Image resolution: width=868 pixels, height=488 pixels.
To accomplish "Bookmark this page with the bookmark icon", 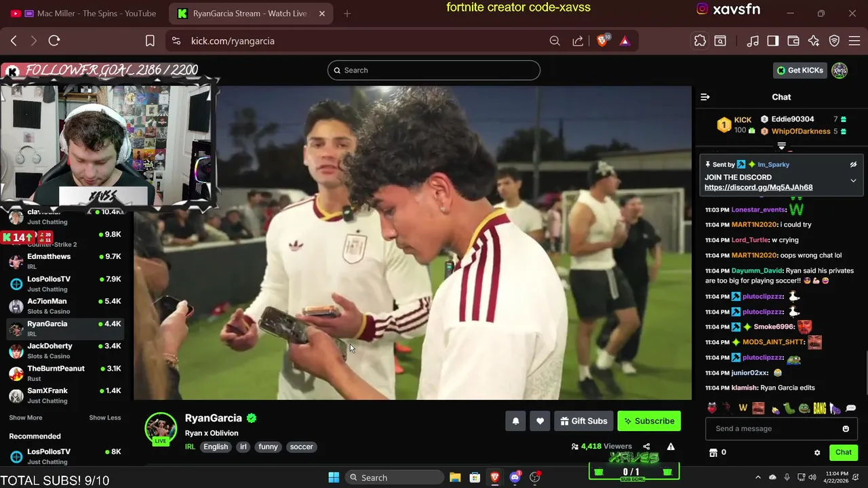I will coord(150,41).
